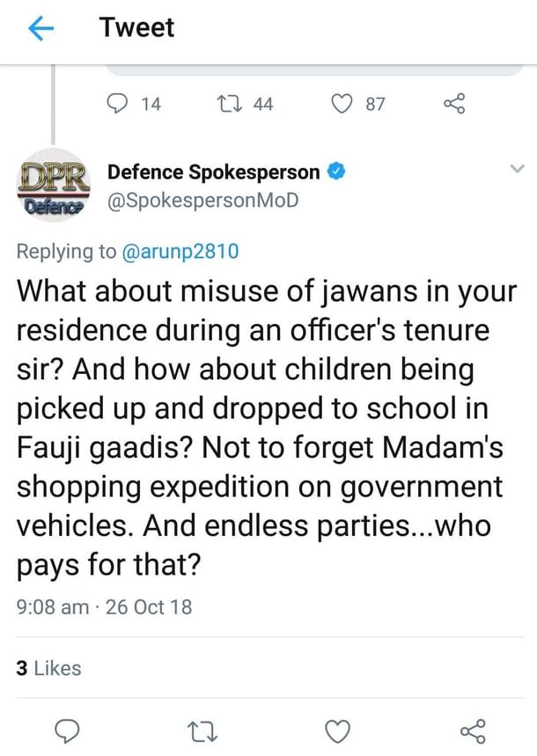Viewport: 537px width, 756px height.
Task: View the 3 Likes list
Action: coord(49,668)
